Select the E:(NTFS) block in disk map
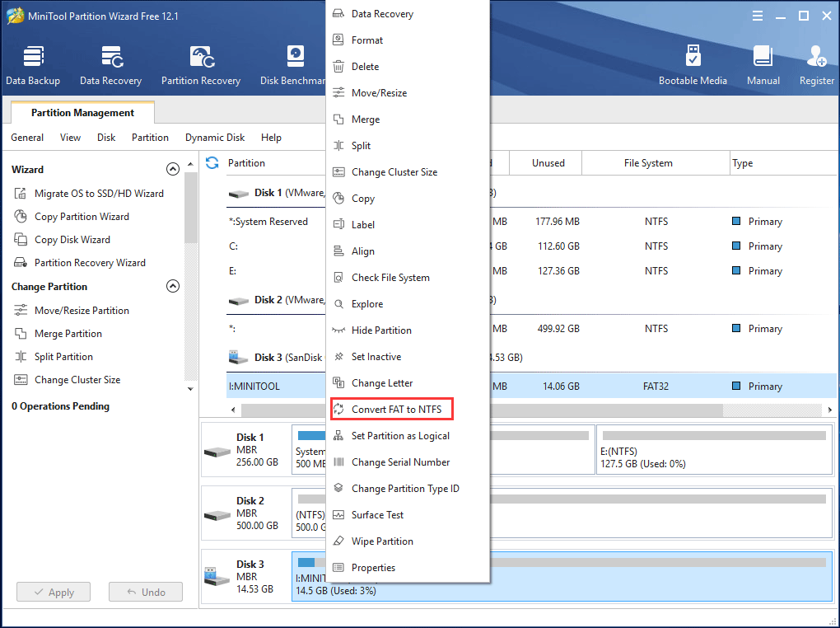This screenshot has height=628, width=840. [x=714, y=449]
